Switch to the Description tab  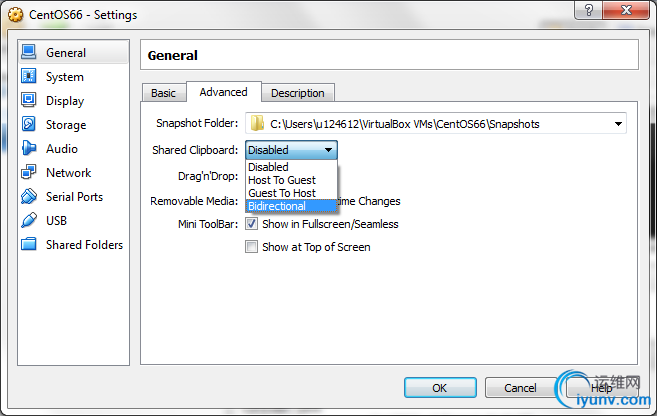coord(298,93)
